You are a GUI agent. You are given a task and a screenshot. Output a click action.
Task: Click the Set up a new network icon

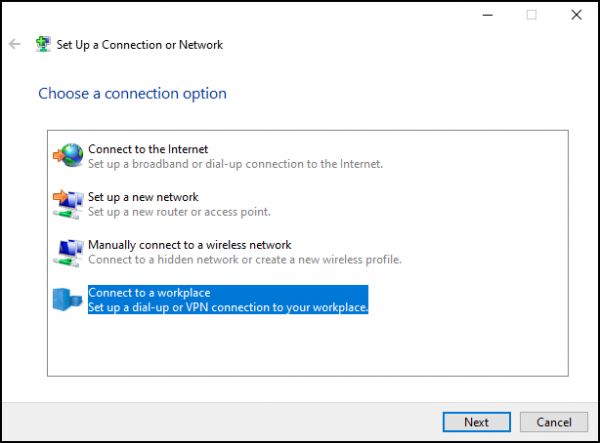(67, 203)
